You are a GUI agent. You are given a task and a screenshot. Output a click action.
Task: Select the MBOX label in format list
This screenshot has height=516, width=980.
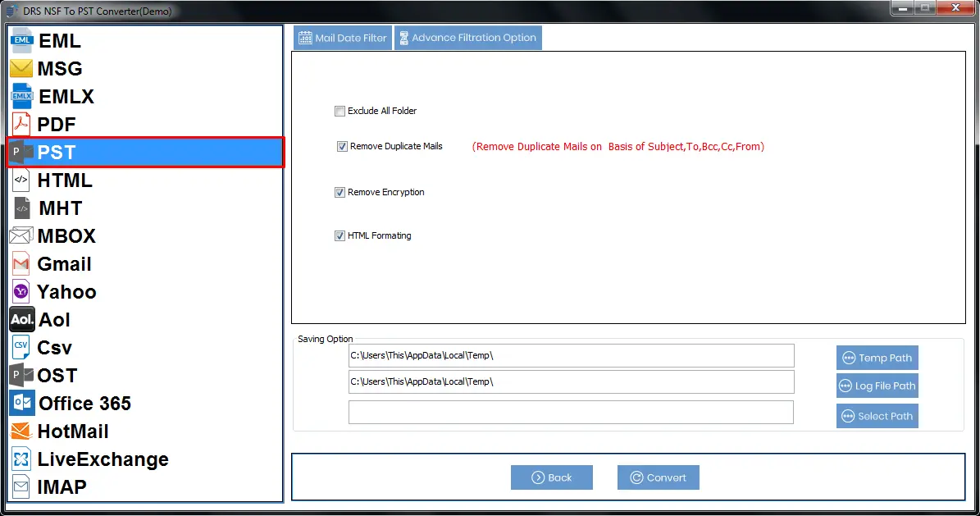66,235
